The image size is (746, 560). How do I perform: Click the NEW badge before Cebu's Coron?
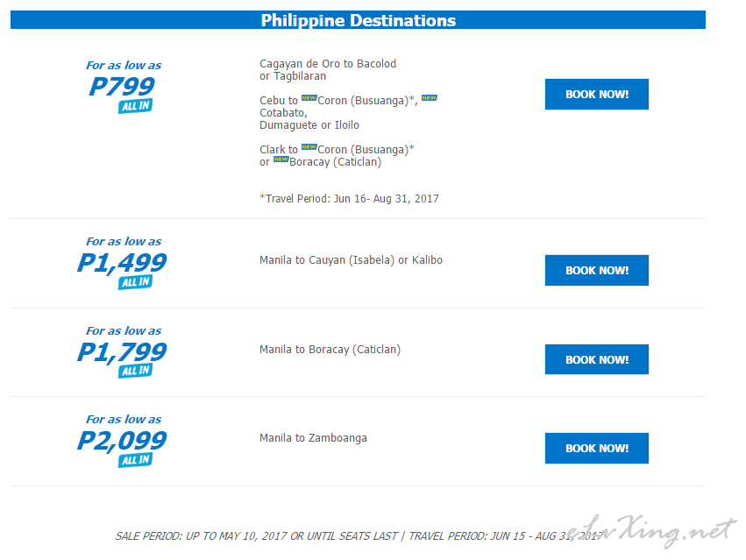309,98
